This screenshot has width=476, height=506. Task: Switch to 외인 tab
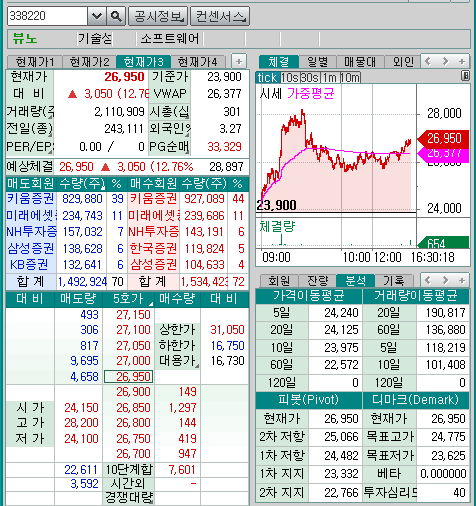click(403, 62)
